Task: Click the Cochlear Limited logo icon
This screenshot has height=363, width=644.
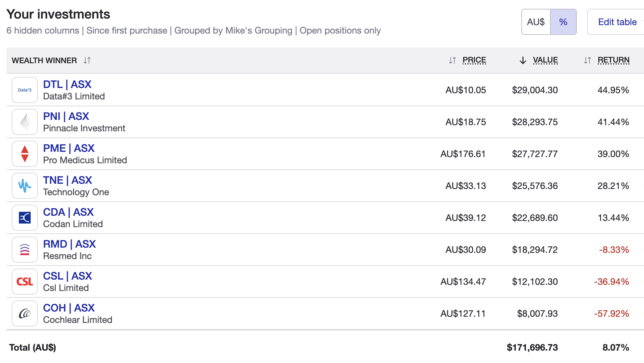Action: (x=25, y=313)
